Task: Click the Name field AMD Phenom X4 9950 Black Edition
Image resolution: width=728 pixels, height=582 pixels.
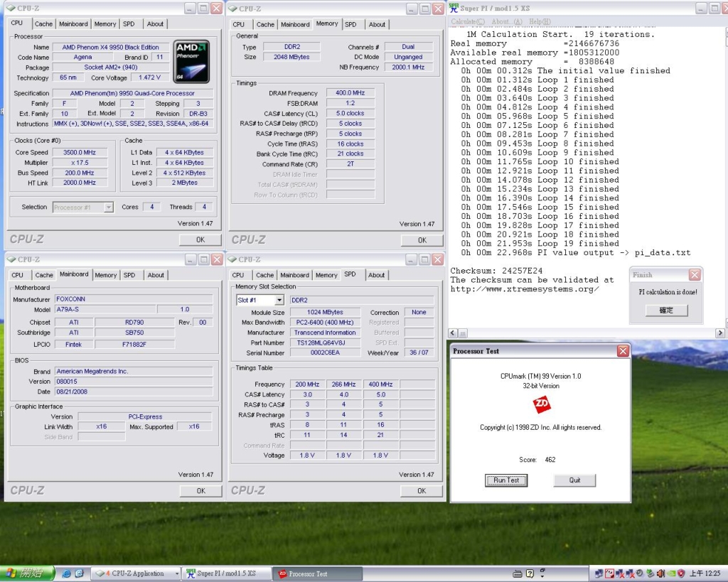Action: [x=110, y=47]
